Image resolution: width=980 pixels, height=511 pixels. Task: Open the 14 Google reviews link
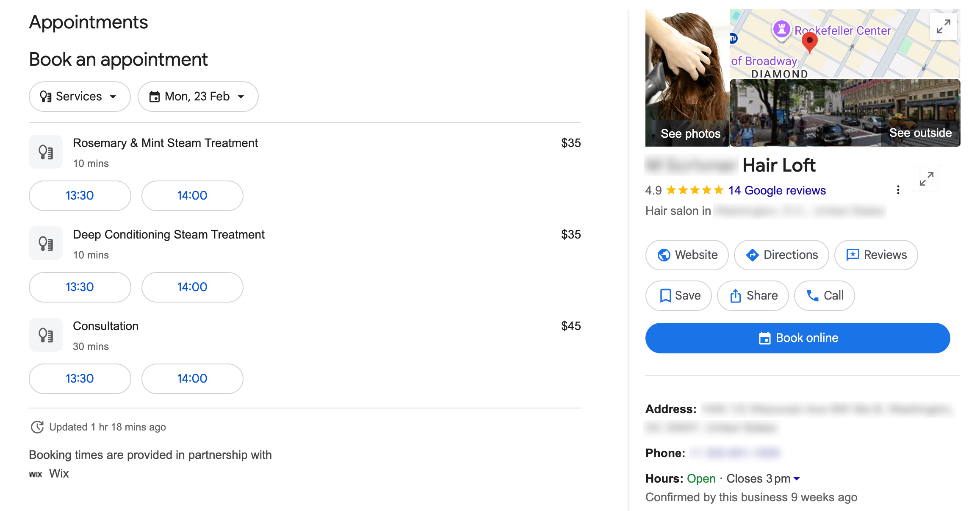(777, 190)
